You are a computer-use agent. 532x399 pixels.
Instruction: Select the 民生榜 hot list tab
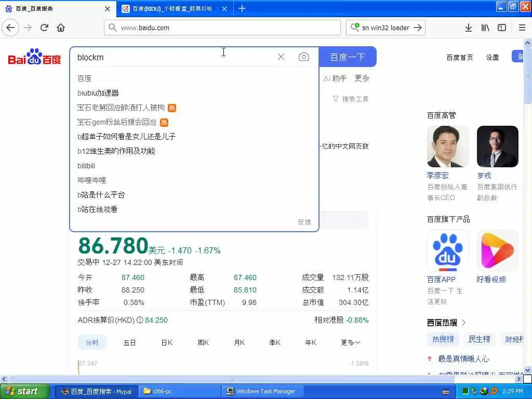pos(480,339)
